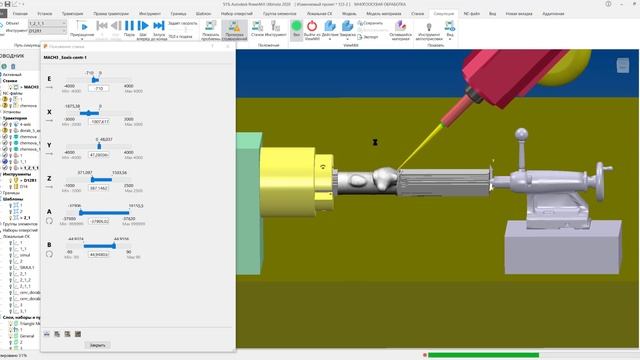This screenshot has width=640, height=360.
Task: Click the arrow icon under axis Y
Action: pyautogui.click(x=49, y=154)
